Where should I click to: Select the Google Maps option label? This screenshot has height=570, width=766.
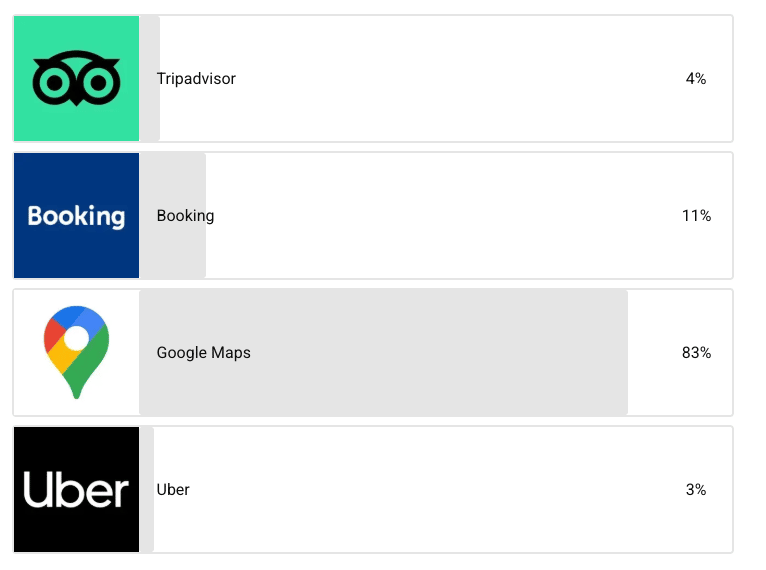click(203, 352)
